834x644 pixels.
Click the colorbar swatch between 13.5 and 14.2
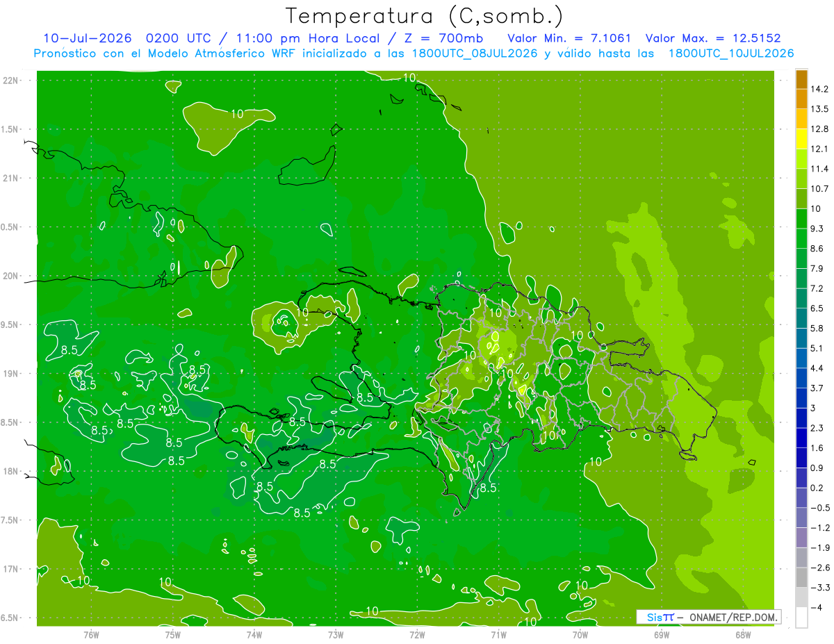tap(801, 99)
